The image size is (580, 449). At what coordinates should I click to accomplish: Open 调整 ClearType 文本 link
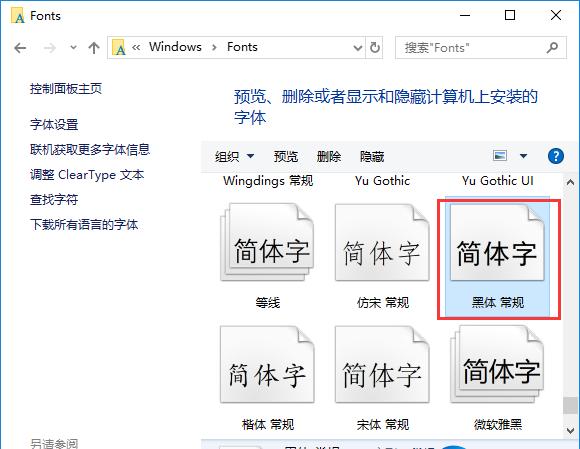87,174
